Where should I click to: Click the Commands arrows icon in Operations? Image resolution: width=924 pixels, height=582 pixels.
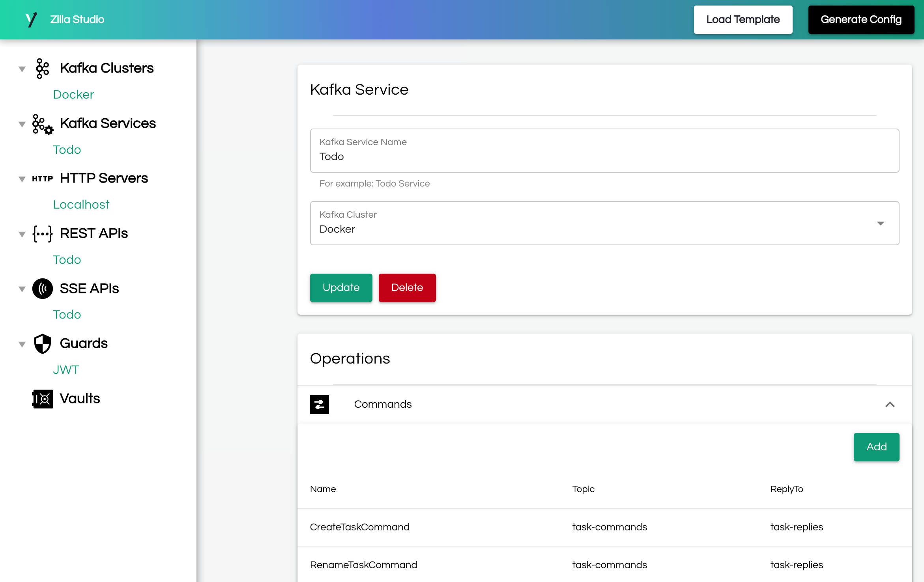[320, 404]
